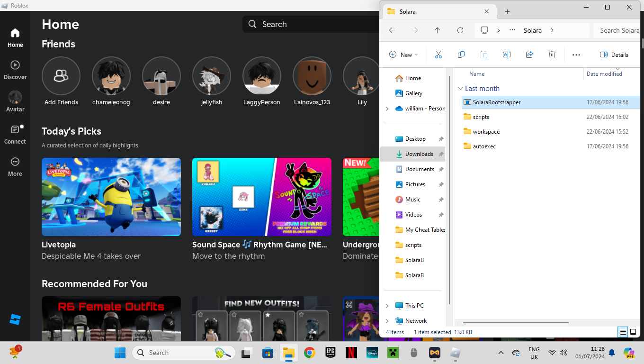Click the File Explorer Forward arrow
The height and width of the screenshot is (364, 644).
[415, 30]
